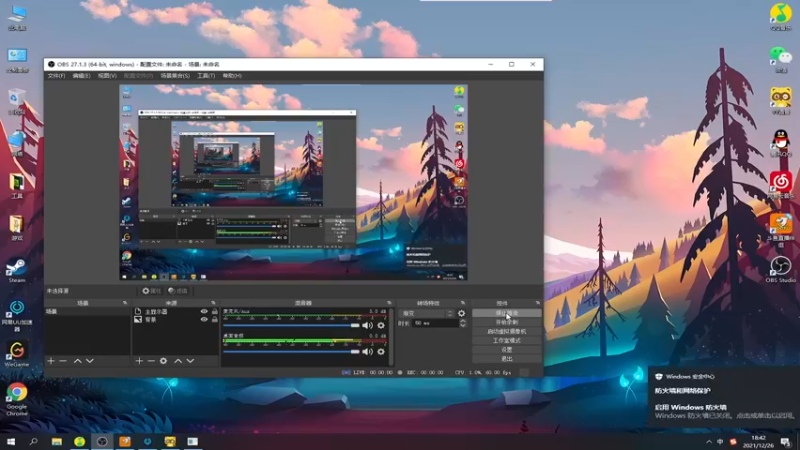Screen dimensions: 800x450
Task: Move source down with arrow icon
Action: point(190,361)
